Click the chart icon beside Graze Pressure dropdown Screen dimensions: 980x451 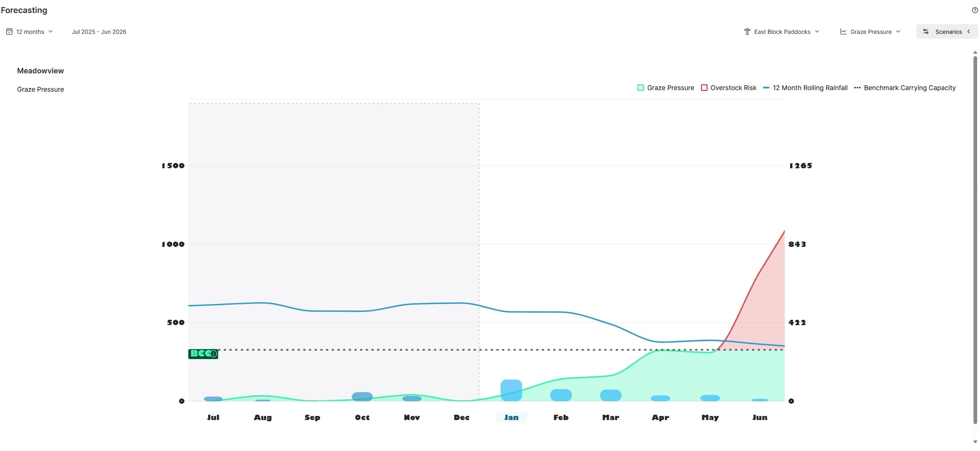843,31
